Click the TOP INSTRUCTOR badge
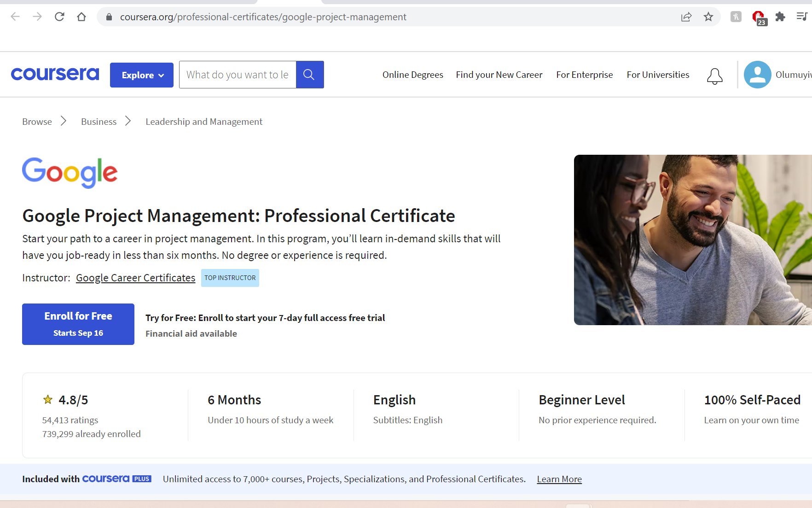Image resolution: width=812 pixels, height=508 pixels. [230, 278]
